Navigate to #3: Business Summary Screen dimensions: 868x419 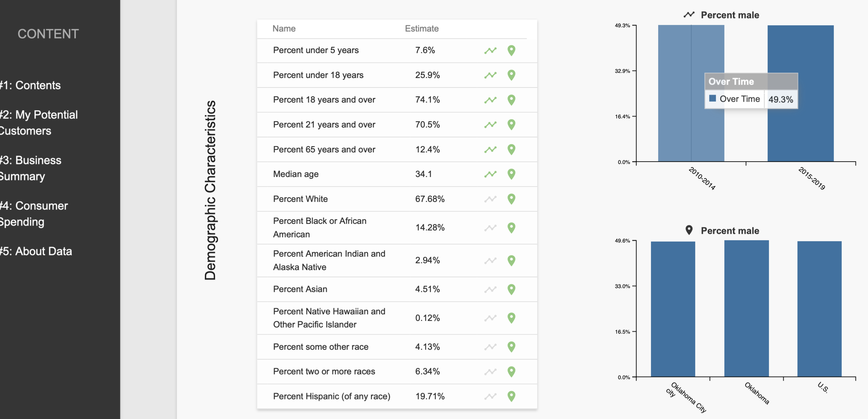click(x=30, y=168)
